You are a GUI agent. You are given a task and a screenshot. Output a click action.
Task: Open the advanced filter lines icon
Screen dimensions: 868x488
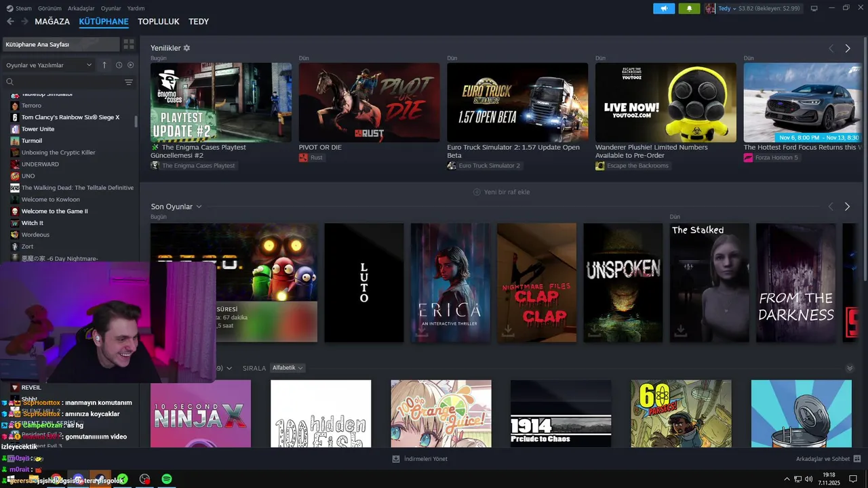pyautogui.click(x=129, y=82)
